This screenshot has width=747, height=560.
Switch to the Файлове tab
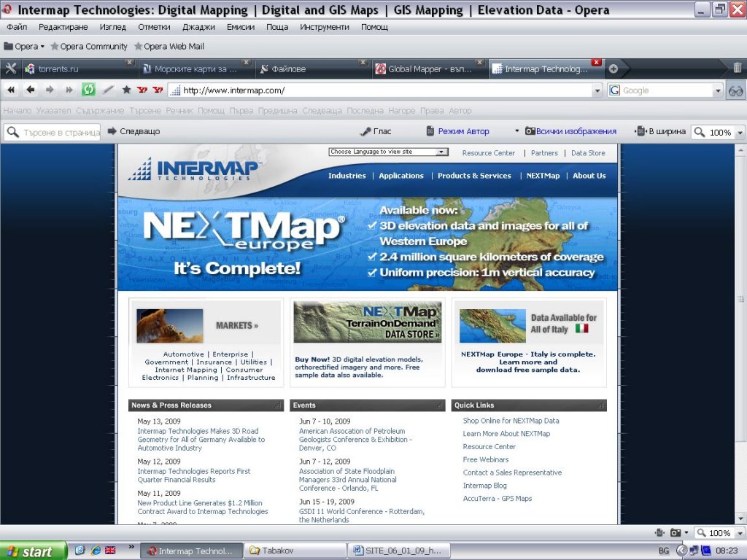click(312, 69)
